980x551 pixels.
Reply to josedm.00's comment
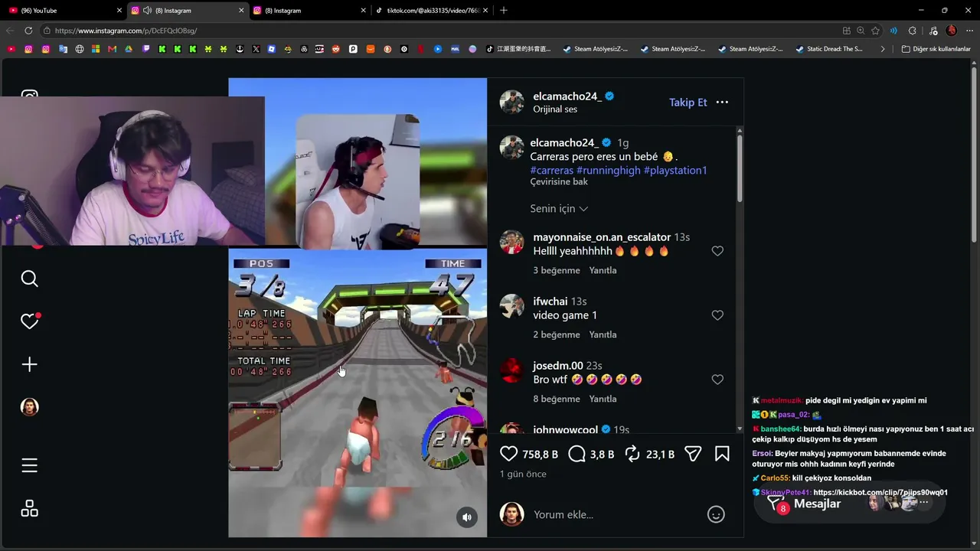(603, 399)
